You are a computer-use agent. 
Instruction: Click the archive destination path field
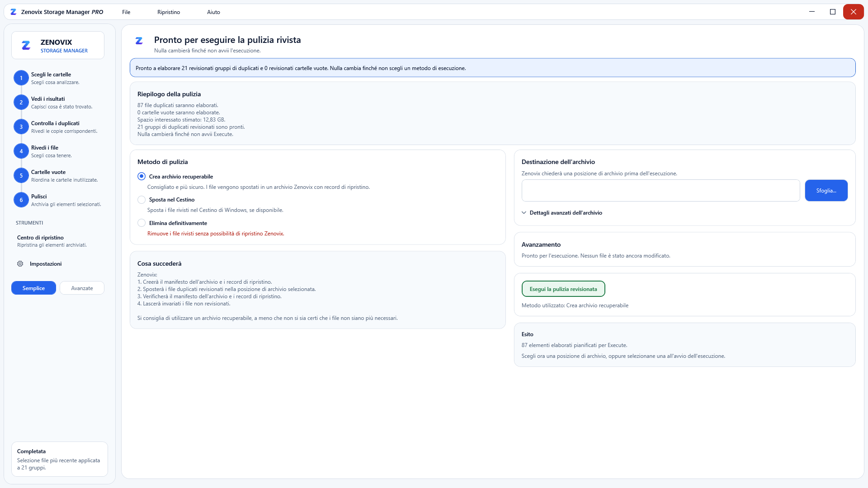coord(660,191)
